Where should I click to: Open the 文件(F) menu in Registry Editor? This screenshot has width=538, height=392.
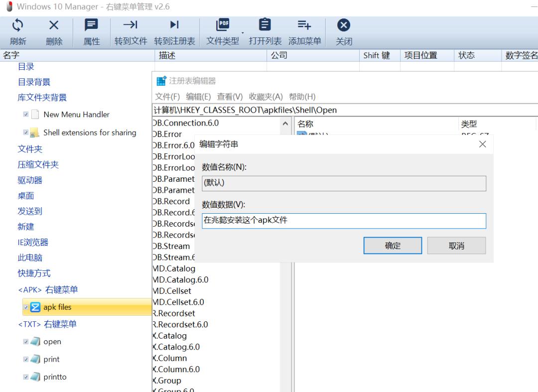[x=167, y=97]
